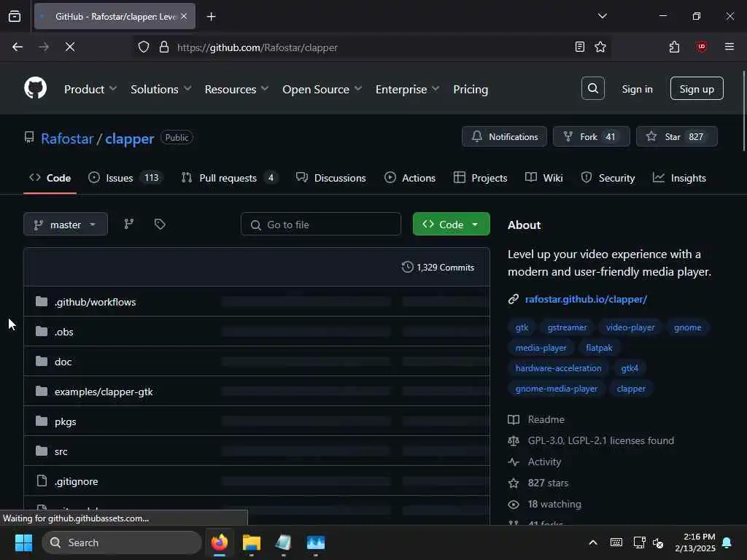This screenshot has width=747, height=560.
Task: Open the pkgs folder
Action: point(65,421)
